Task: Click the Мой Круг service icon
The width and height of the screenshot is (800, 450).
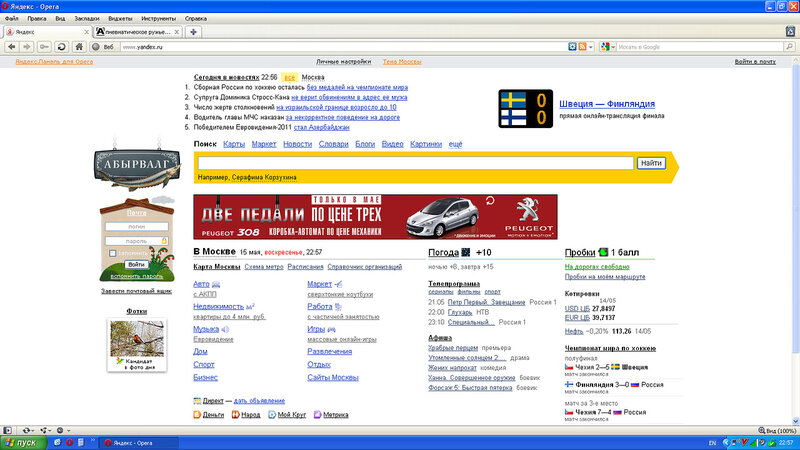Action: click(272, 414)
